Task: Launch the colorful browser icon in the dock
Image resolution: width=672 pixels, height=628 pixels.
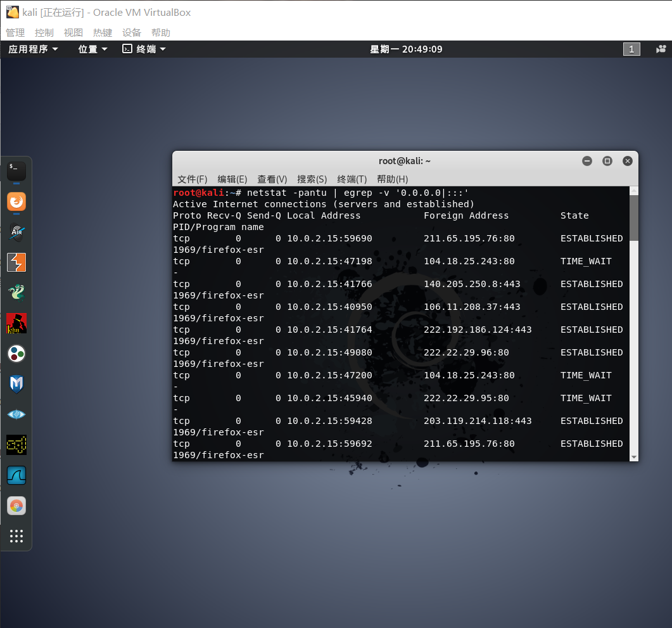Action: coord(16,506)
